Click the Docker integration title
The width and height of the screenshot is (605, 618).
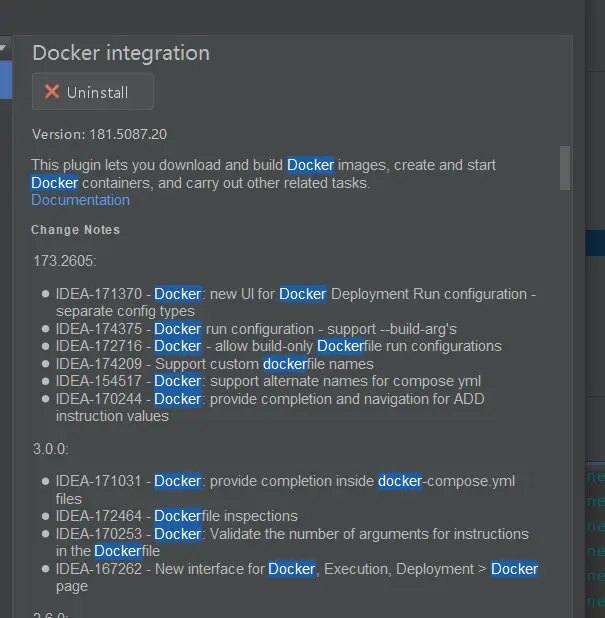tap(121, 53)
